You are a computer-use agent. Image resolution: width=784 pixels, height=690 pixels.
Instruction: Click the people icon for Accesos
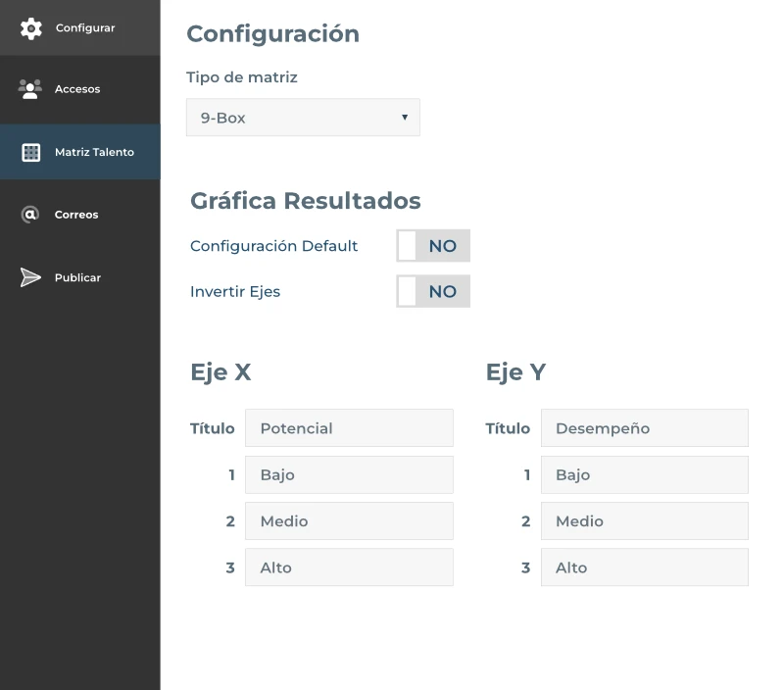click(30, 89)
